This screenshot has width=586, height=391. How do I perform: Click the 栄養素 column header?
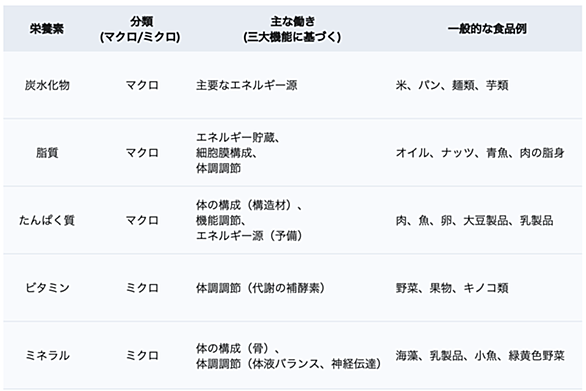coord(47,29)
